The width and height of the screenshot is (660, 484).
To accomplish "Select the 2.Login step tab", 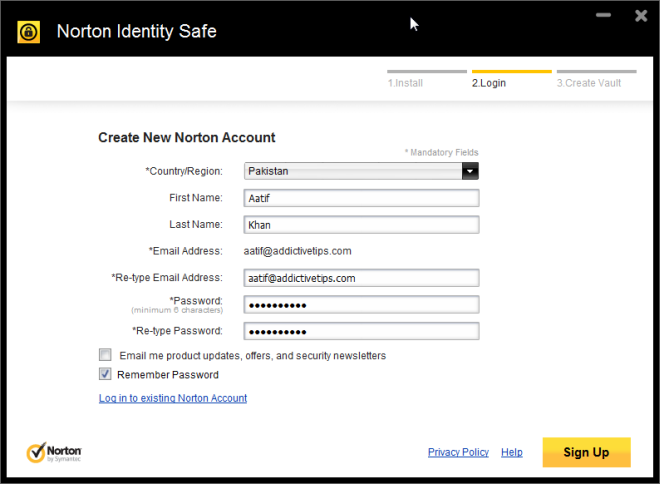I will (489, 82).
